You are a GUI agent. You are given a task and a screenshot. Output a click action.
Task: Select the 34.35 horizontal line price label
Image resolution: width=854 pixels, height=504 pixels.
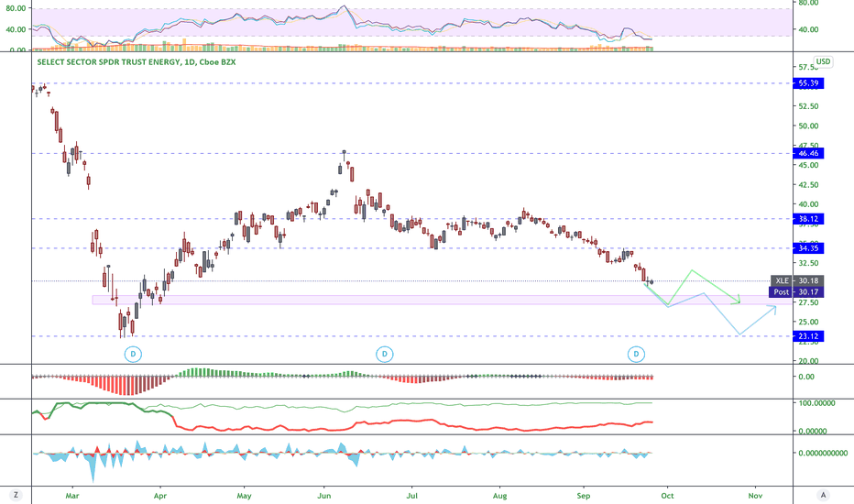[808, 248]
